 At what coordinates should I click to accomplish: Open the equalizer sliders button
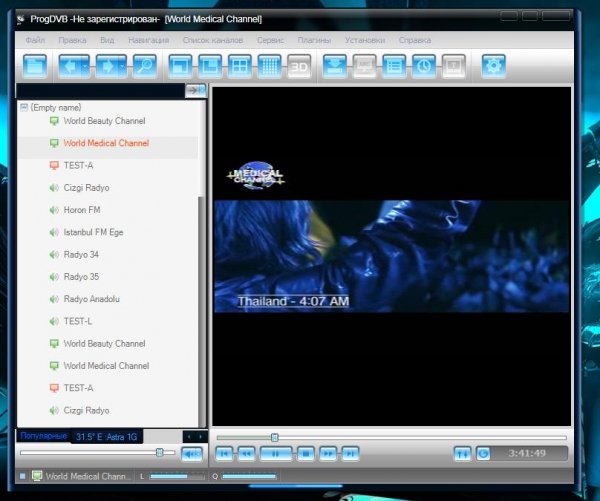(x=462, y=454)
